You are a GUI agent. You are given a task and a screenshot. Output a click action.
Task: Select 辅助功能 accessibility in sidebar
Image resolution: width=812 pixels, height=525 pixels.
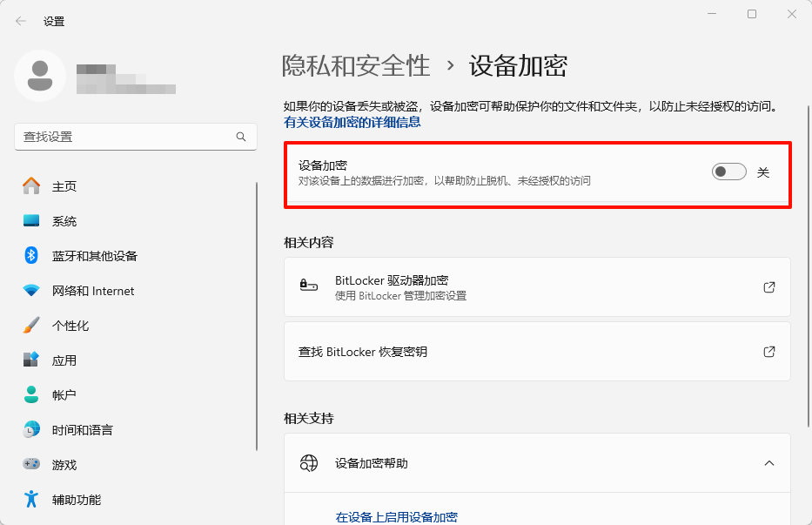(77, 500)
